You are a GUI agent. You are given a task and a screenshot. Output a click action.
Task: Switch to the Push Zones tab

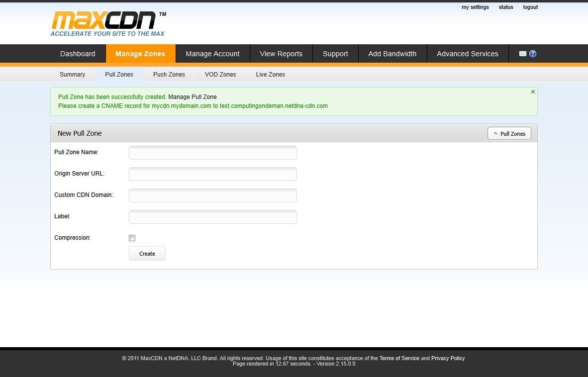169,74
